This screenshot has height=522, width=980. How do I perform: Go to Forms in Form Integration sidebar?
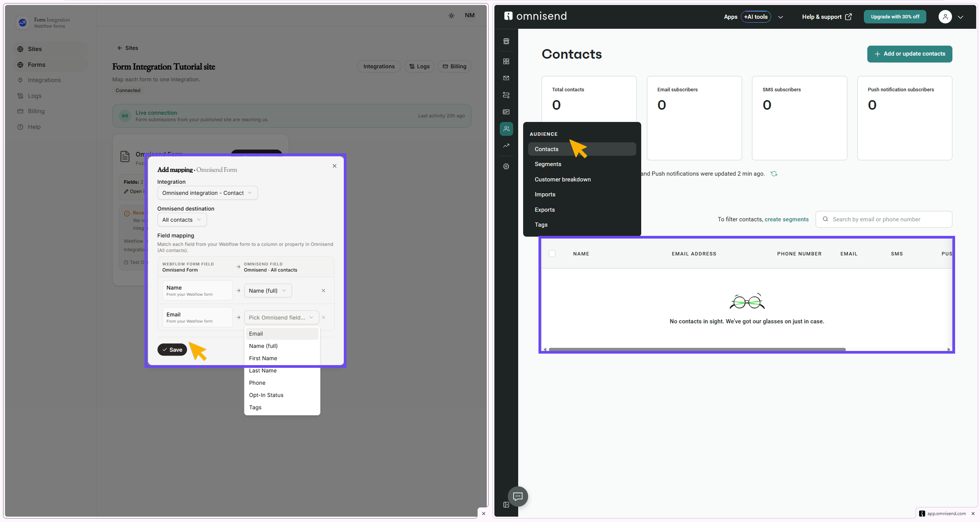(x=51, y=65)
